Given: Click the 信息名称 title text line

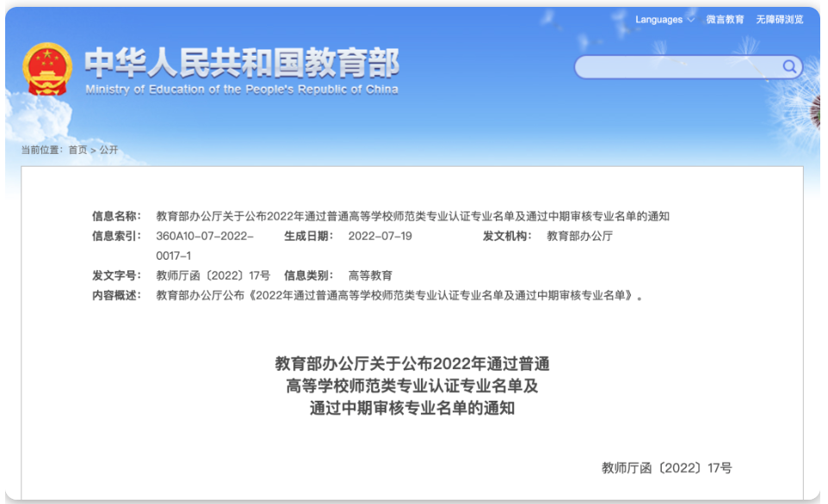Looking at the screenshot, I should [412, 217].
